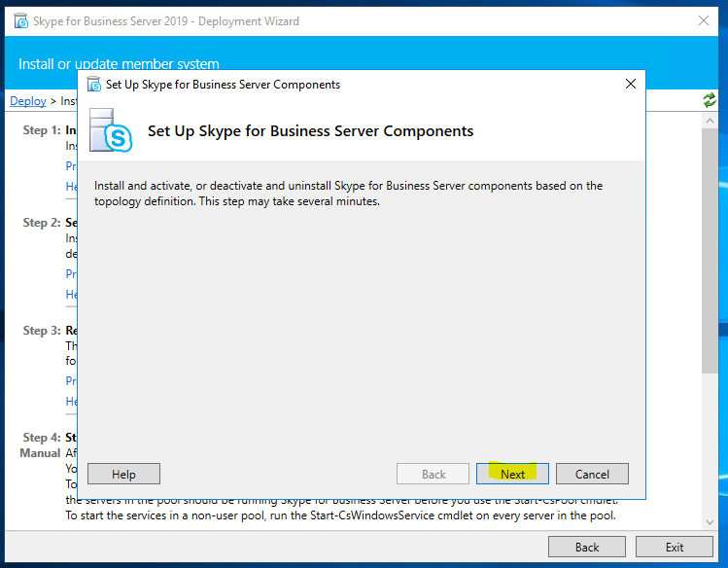This screenshot has width=728, height=568.
Task: Click Skype icon in Set Up dialog title bar
Action: [94, 85]
